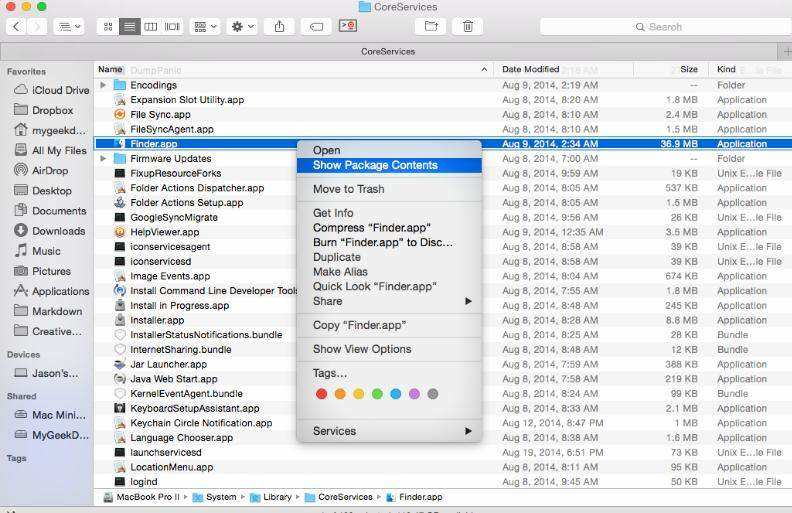Open the arrange-by grouping dropdown
Image resolution: width=792 pixels, height=513 pixels.
tap(205, 27)
